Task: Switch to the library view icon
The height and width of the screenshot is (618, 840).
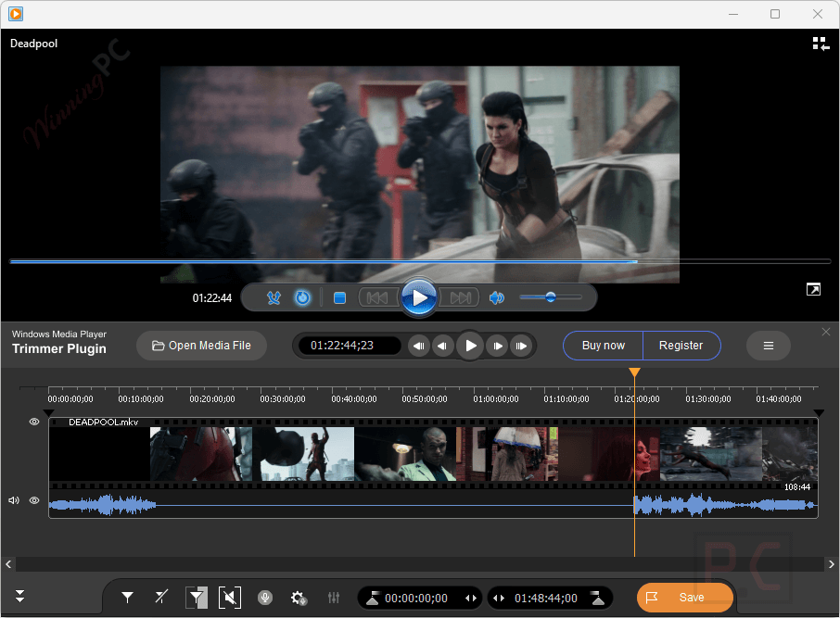Action: [821, 44]
